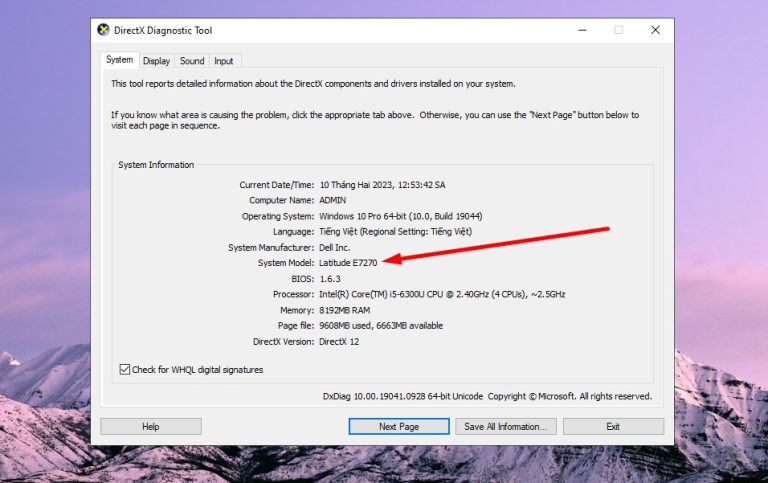Select the Input tab

224,61
